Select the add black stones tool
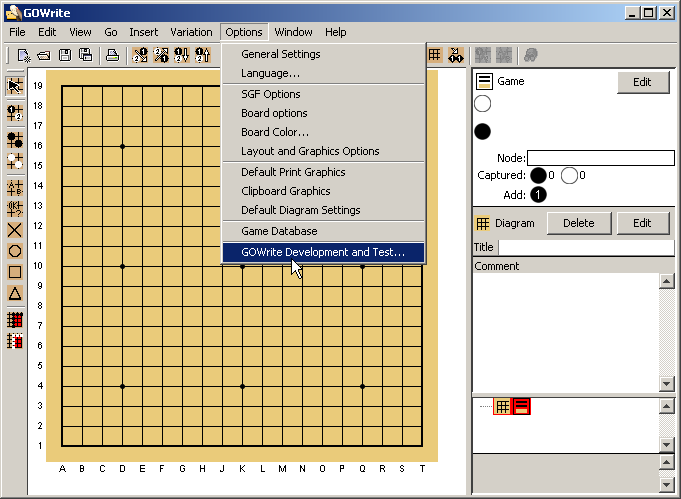The height and width of the screenshot is (499, 681). pos(15,140)
